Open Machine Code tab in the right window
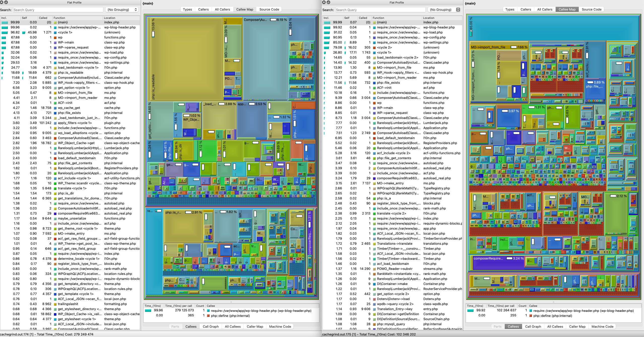The height and width of the screenshot is (337, 644). 602,326
